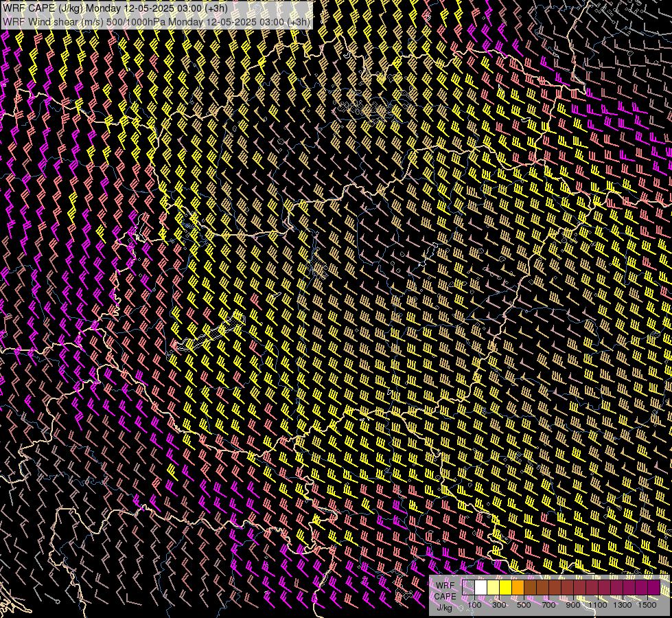
Task: Click the 500 legend value
Action: (x=524, y=605)
